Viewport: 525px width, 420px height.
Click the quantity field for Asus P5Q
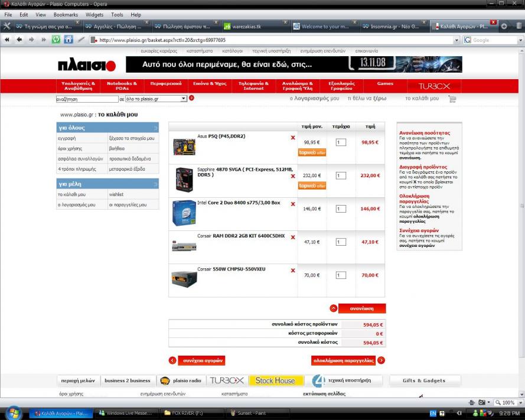point(341,142)
